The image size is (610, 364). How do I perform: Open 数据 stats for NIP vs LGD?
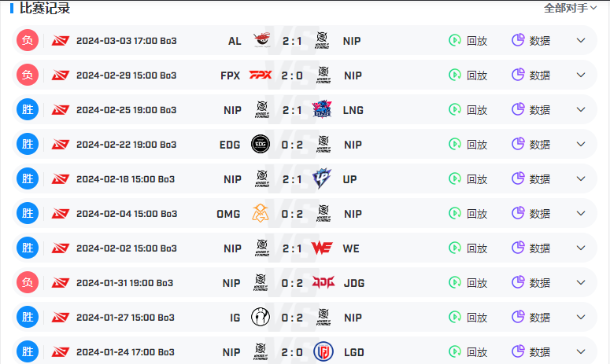click(x=531, y=351)
